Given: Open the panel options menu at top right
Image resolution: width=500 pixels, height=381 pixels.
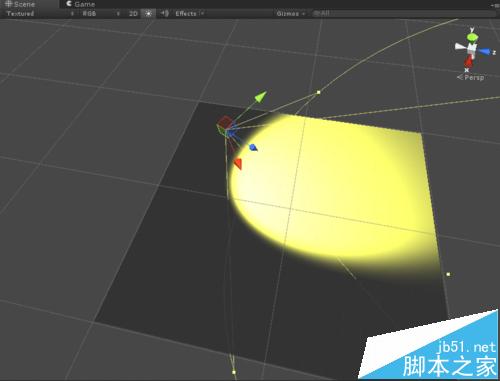Looking at the screenshot, I should 494,5.
